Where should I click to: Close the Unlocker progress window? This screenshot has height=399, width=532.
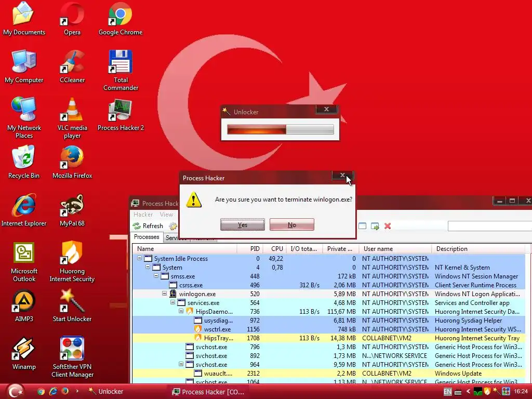pyautogui.click(x=326, y=109)
